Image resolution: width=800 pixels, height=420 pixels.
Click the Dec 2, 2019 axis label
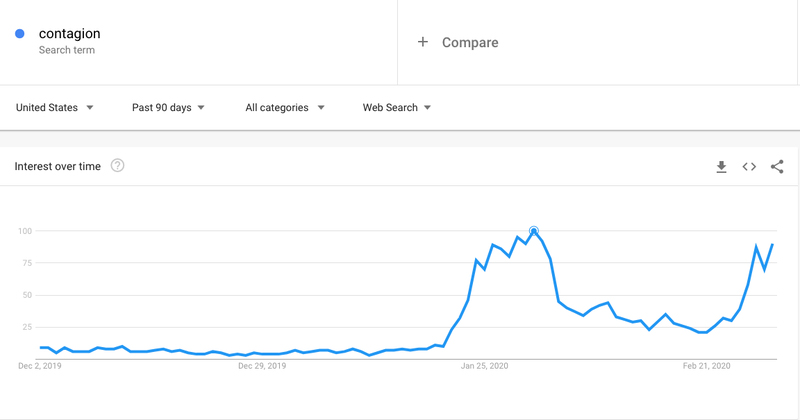click(41, 367)
